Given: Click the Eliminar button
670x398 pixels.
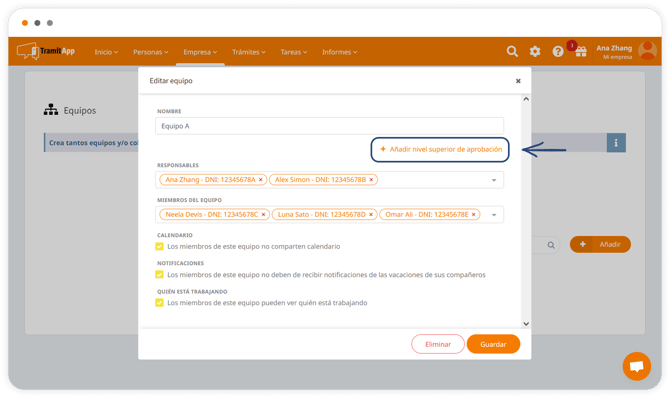Looking at the screenshot, I should [438, 344].
